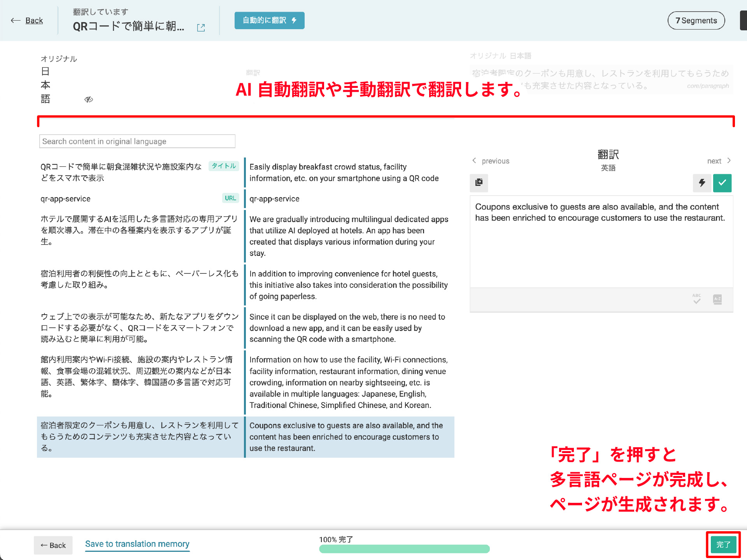Toggle the crossed-eye visibility icon
747x560 pixels.
(x=89, y=100)
